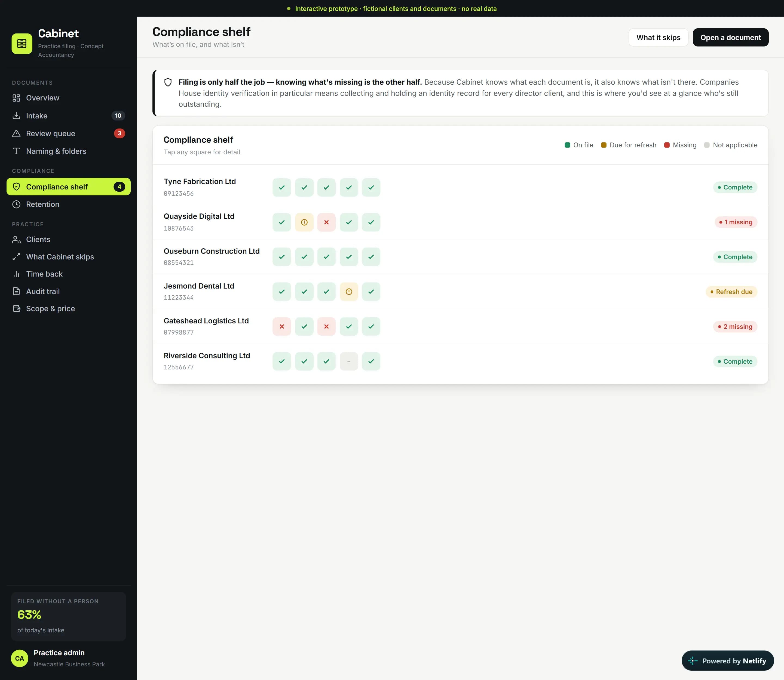Image resolution: width=784 pixels, height=680 pixels.
Task: Open Overview from the sidebar
Action: (68, 98)
